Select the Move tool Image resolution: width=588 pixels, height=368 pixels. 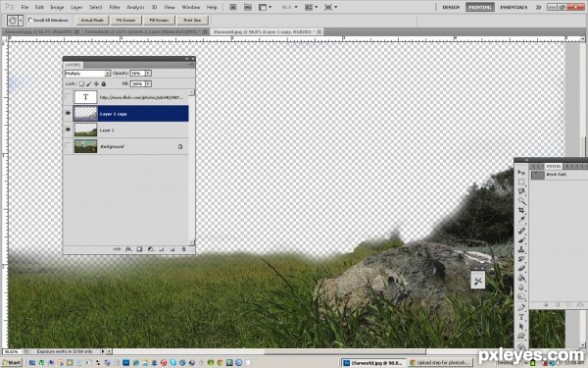click(x=521, y=173)
